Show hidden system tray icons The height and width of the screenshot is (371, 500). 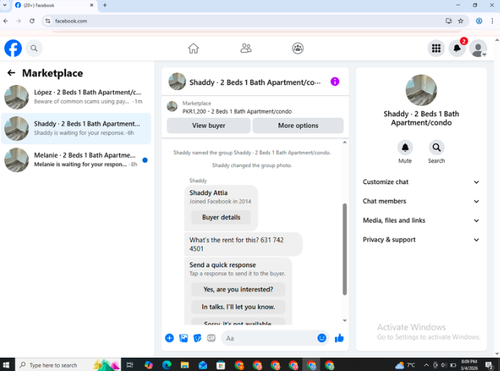[426, 365]
